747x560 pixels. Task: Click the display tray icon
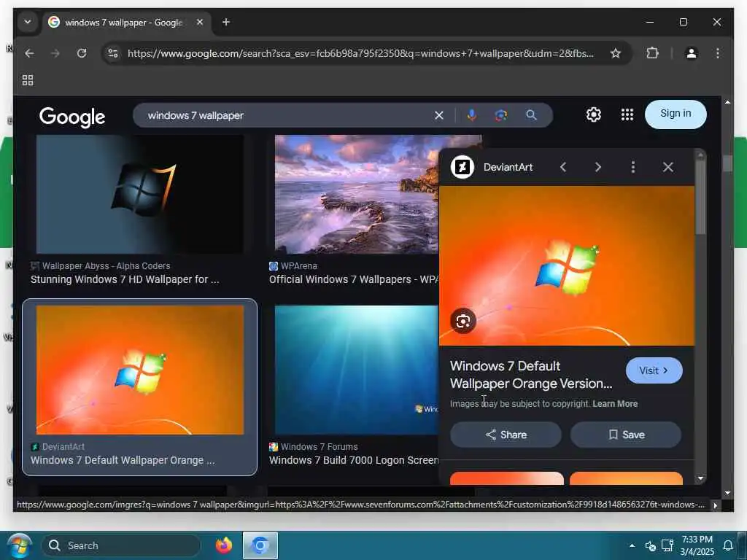(667, 545)
